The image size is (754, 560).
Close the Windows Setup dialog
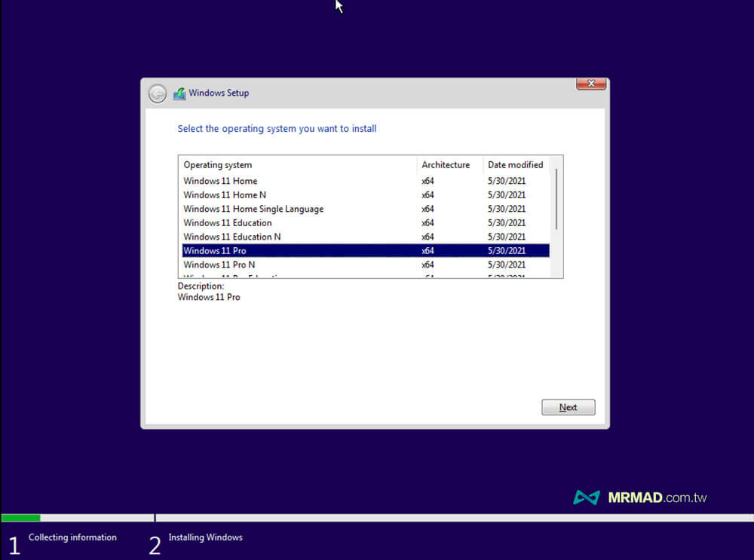tap(591, 84)
